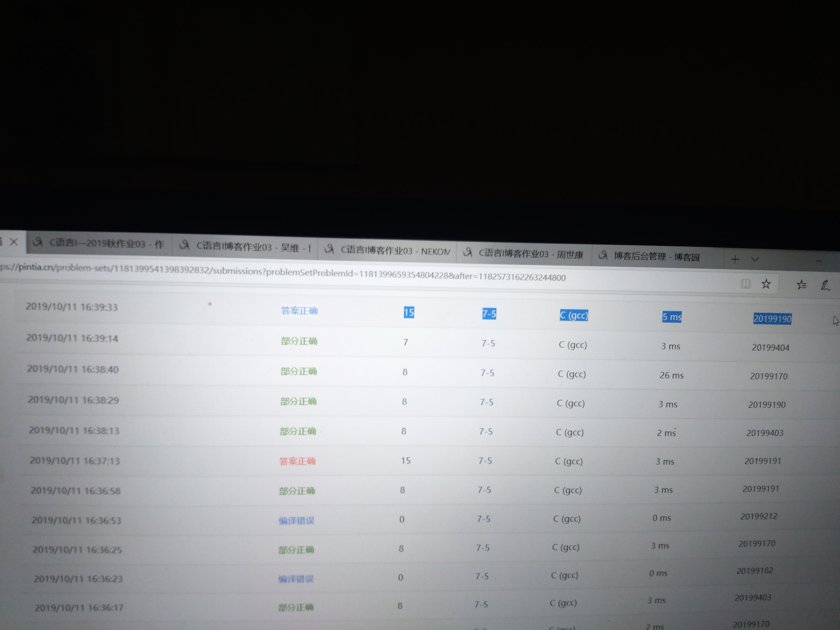Add page to favorites with star icon

(766, 284)
